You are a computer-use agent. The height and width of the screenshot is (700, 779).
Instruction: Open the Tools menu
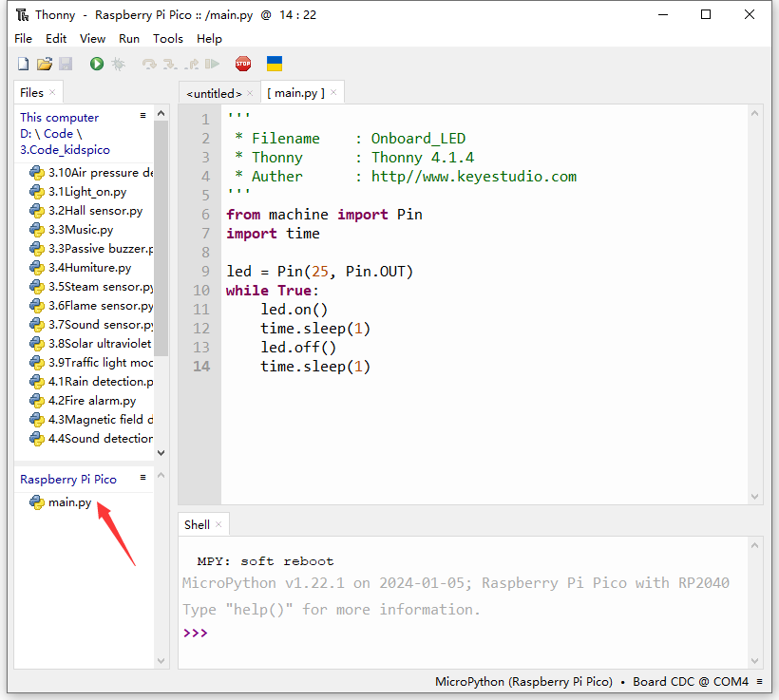click(168, 39)
